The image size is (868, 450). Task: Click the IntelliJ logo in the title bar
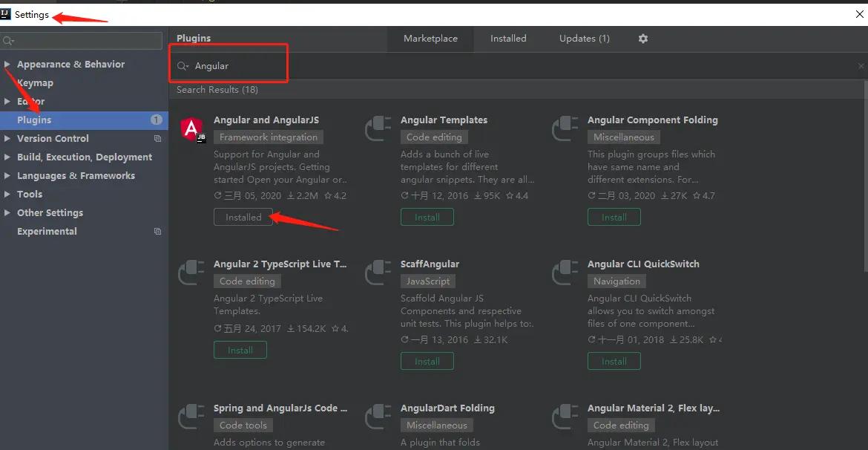point(5,14)
